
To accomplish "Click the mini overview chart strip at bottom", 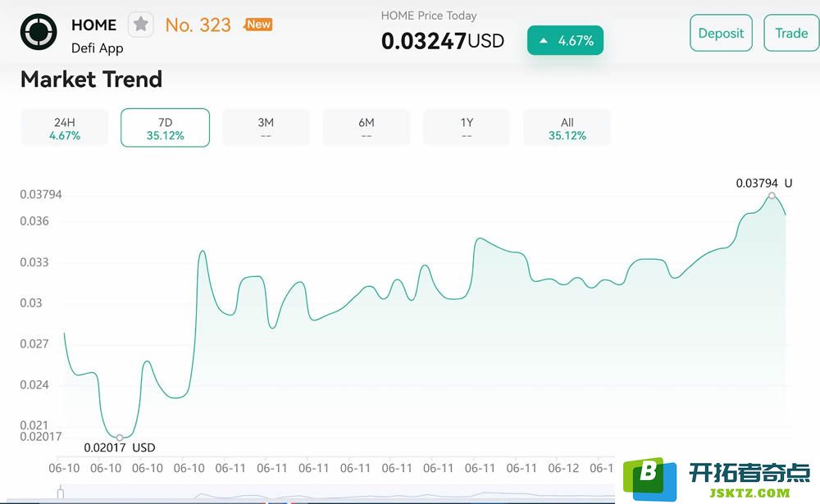I will (x=337, y=493).
